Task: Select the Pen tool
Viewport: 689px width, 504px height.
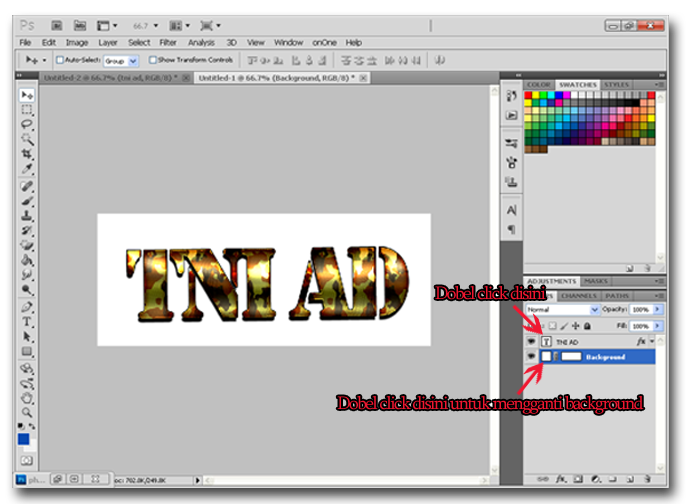Action: [x=27, y=307]
